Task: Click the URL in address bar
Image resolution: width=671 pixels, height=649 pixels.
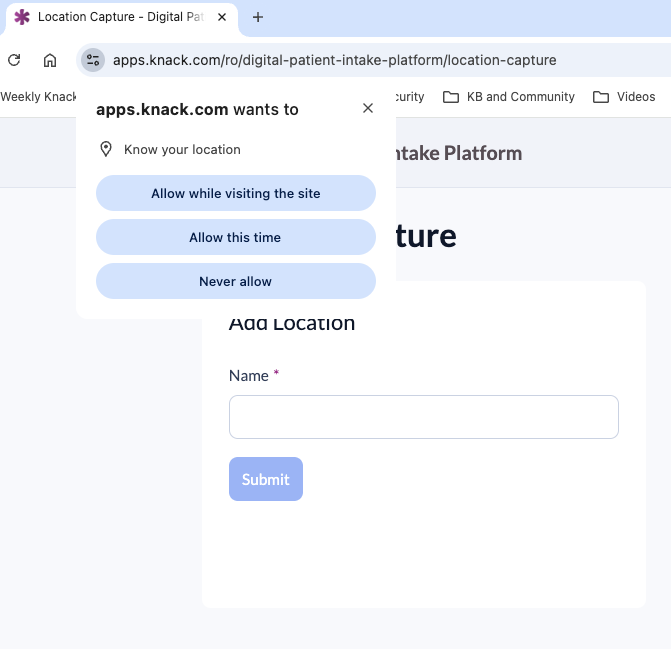Action: (x=335, y=60)
